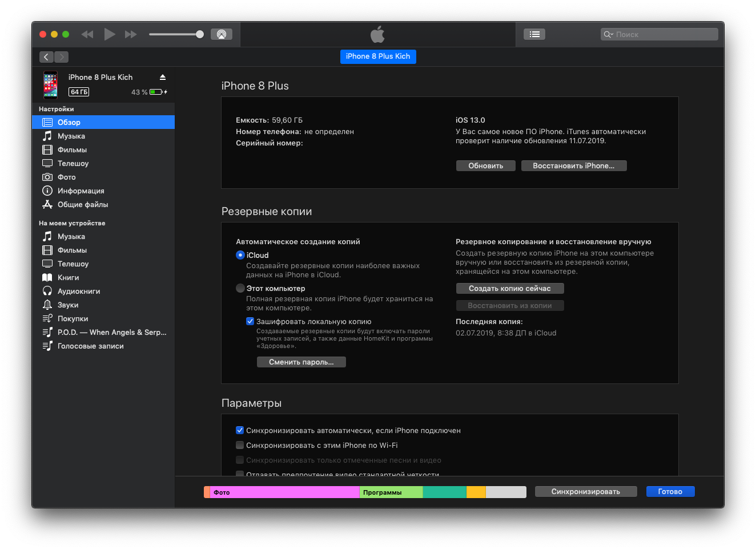
Task: Toggle sync only checked songs and video
Action: click(x=240, y=460)
